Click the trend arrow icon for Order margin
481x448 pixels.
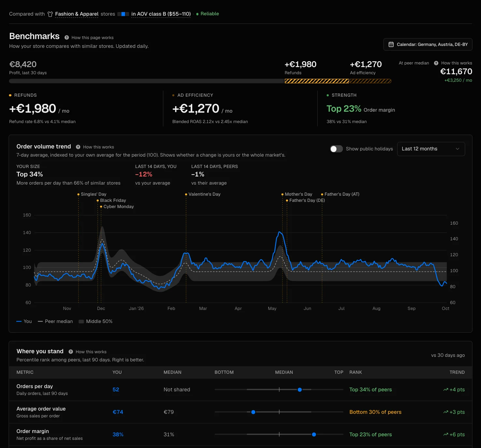pos(446,435)
